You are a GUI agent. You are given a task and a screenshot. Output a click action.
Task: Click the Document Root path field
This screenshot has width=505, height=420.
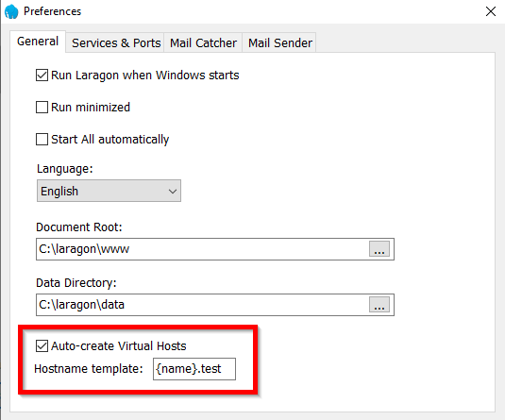click(x=202, y=249)
